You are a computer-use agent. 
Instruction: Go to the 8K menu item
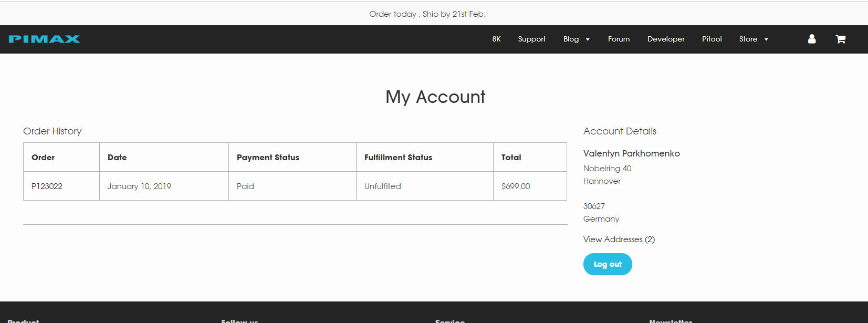pos(496,39)
